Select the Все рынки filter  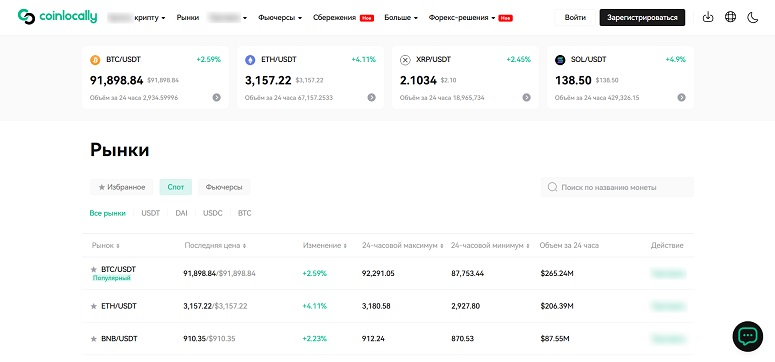107,213
